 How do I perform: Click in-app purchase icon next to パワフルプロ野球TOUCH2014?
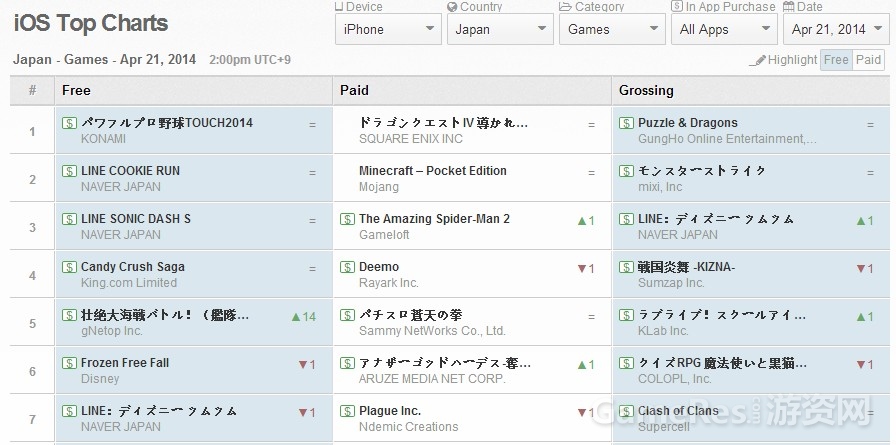[x=69, y=123]
